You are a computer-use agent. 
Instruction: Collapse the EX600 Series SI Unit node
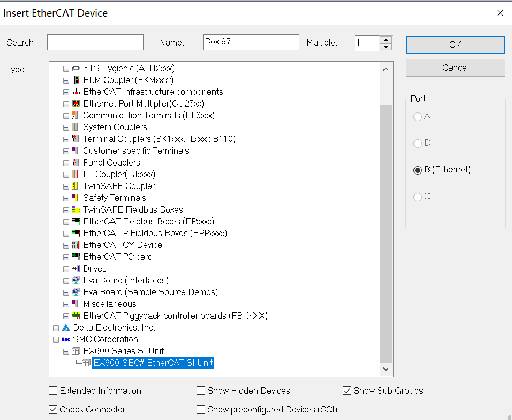[x=66, y=351]
